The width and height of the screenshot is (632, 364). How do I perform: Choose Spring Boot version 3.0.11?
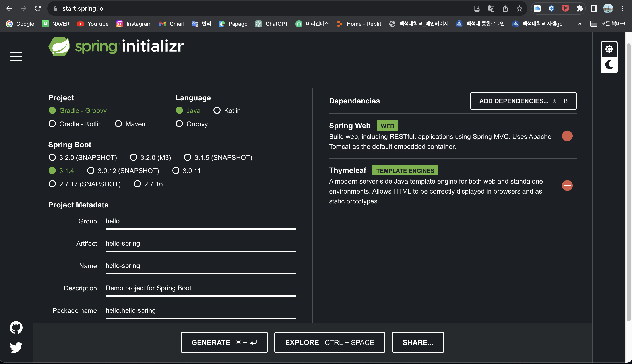[x=176, y=171]
